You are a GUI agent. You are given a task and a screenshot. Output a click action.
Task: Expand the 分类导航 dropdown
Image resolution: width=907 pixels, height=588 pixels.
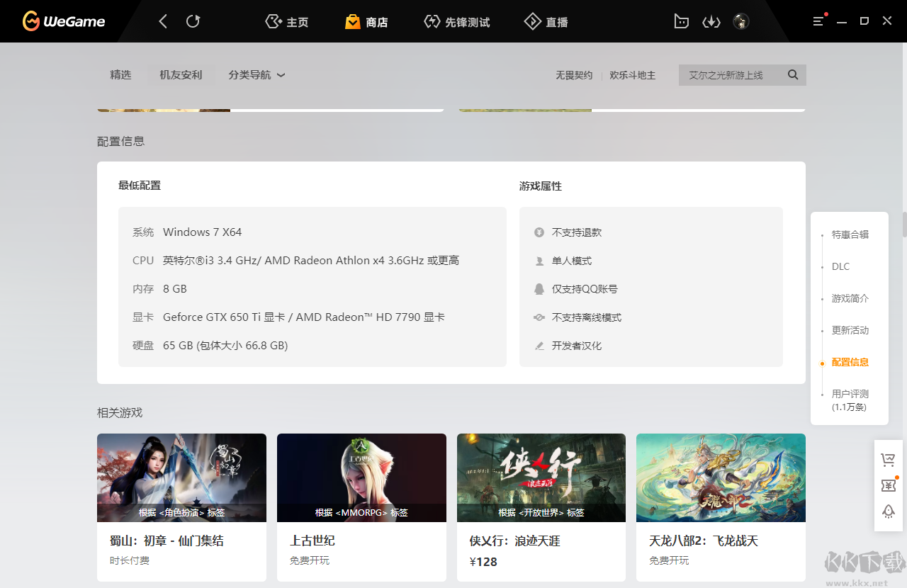pos(257,75)
